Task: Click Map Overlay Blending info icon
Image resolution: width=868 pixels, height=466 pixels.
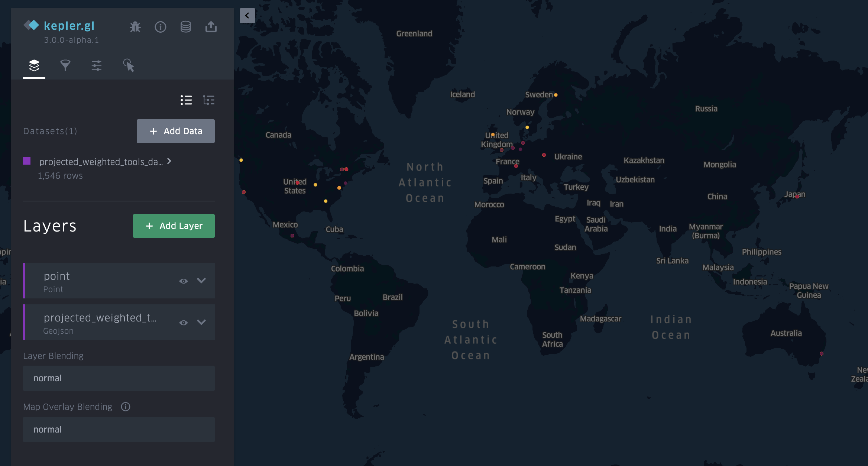Action: click(x=126, y=407)
